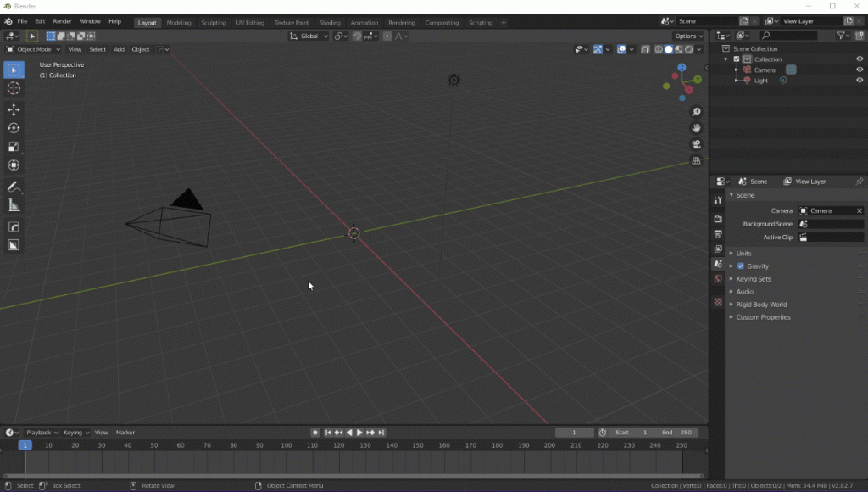Hide the Camera object using the eye icon
Viewport: 868px width, 492px height.
coord(860,70)
